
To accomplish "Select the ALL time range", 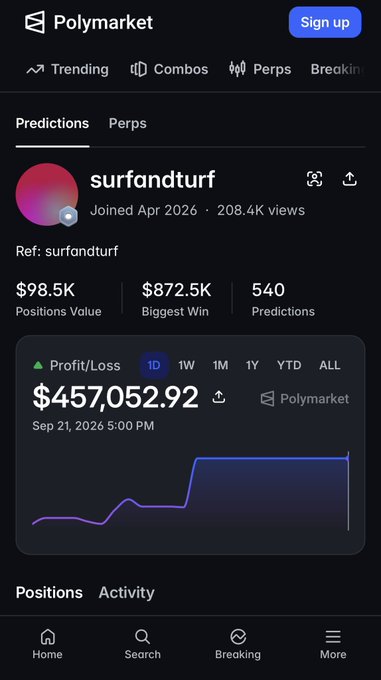I will [x=330, y=366].
